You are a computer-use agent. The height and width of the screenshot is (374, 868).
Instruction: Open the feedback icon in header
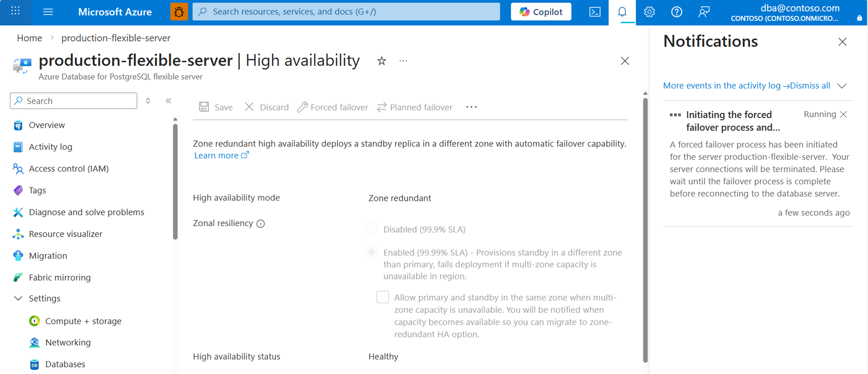click(x=704, y=12)
